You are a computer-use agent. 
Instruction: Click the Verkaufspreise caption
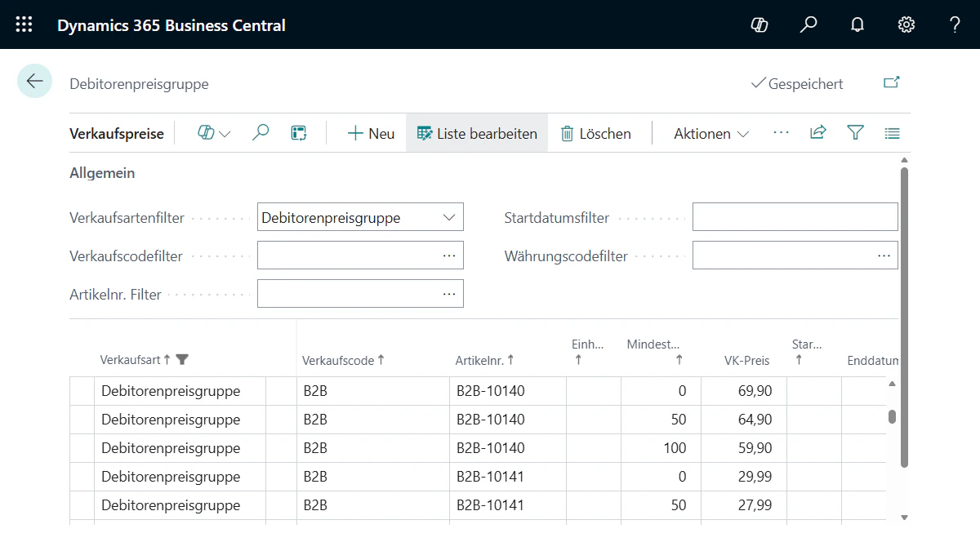click(x=117, y=133)
